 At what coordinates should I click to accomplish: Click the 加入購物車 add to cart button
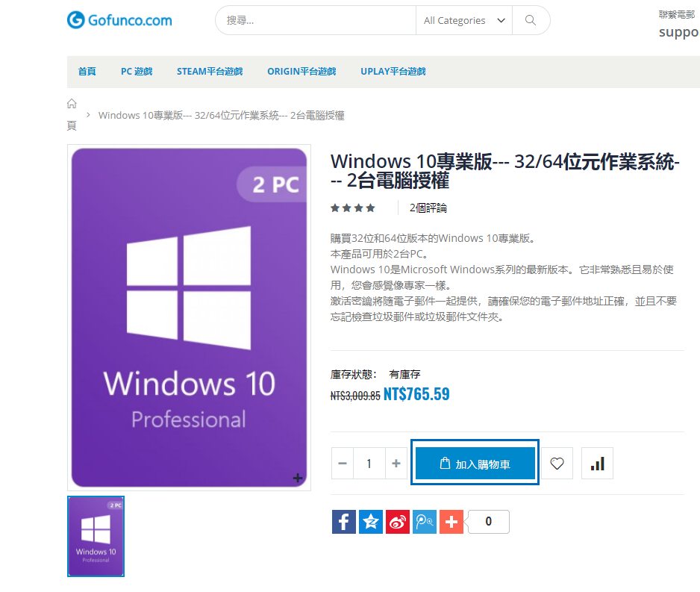(475, 463)
